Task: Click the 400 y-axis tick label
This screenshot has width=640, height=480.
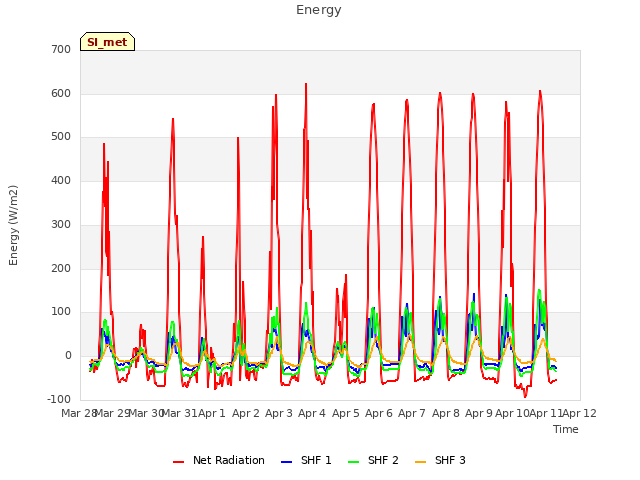Action: click(61, 180)
